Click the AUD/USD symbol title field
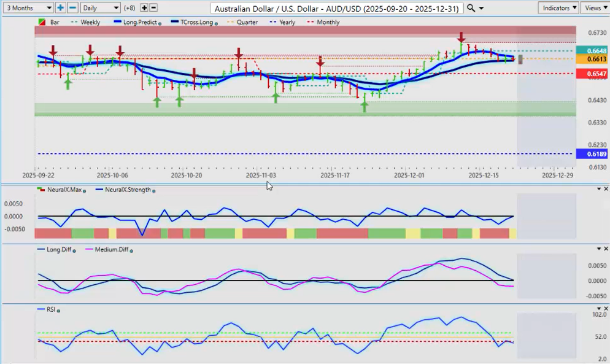This screenshot has height=364, width=610. [x=336, y=8]
